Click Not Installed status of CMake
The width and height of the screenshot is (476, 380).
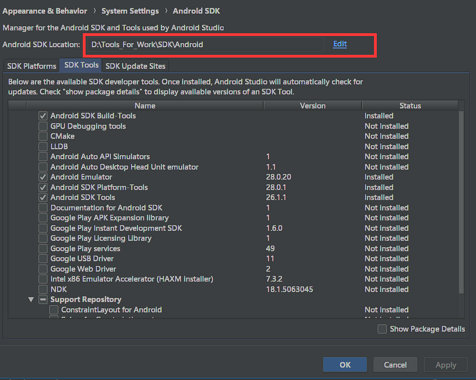point(386,136)
